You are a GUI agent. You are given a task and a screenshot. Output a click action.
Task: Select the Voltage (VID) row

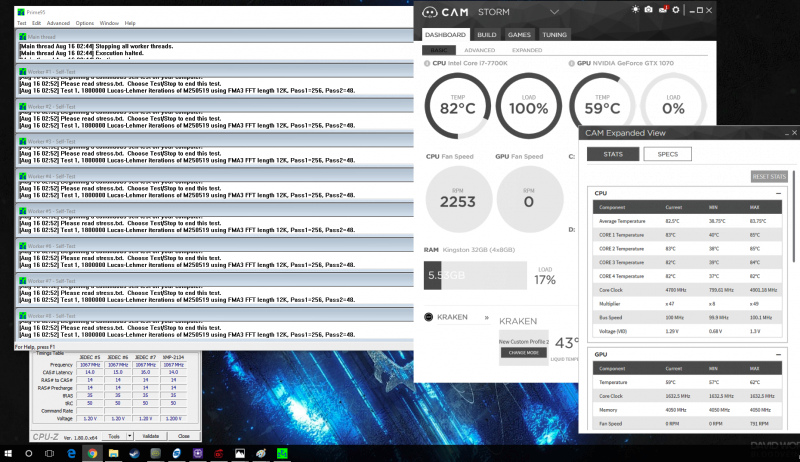tap(687, 331)
